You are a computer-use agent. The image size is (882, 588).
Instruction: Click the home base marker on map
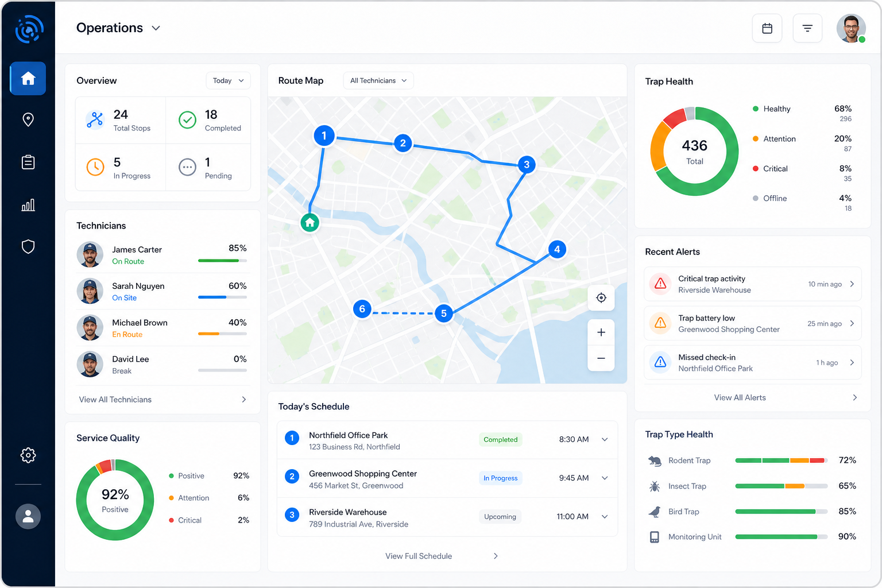(310, 222)
